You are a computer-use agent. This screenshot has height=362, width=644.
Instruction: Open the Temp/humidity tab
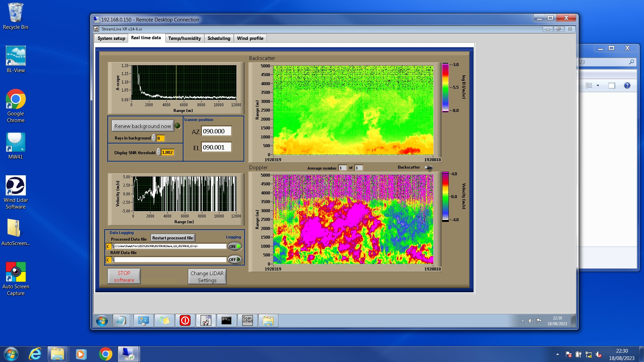(x=184, y=38)
